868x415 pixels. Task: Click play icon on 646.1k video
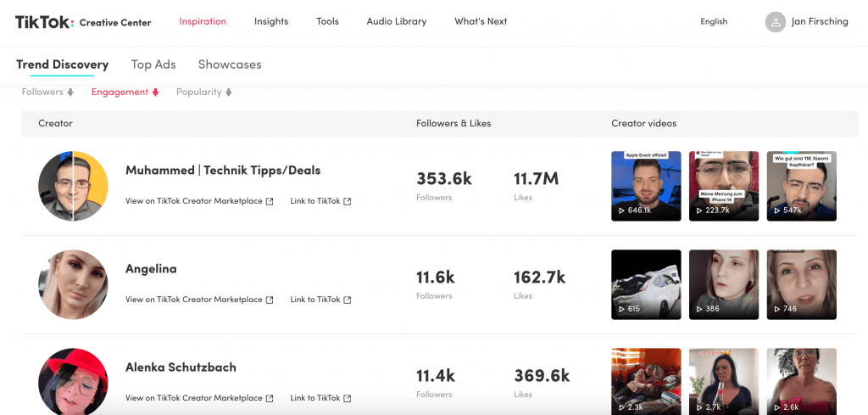tap(621, 210)
